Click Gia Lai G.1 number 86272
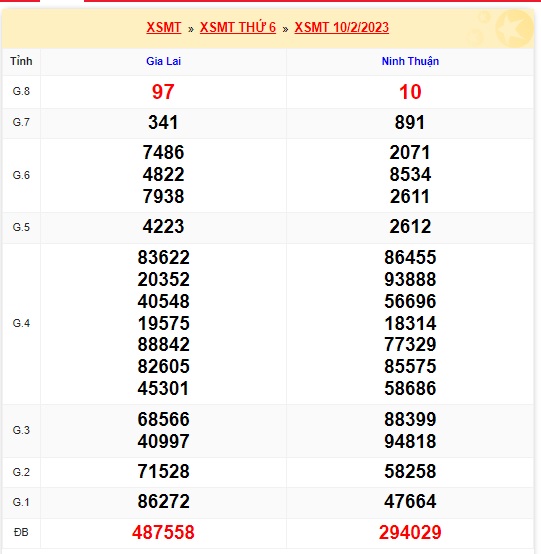The image size is (541, 554). pyautogui.click(x=163, y=501)
